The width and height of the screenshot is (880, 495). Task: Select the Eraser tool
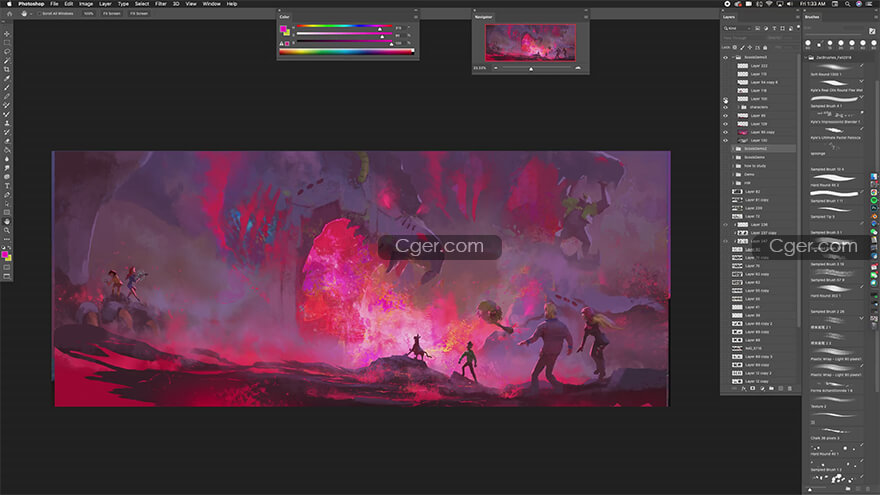(7, 141)
